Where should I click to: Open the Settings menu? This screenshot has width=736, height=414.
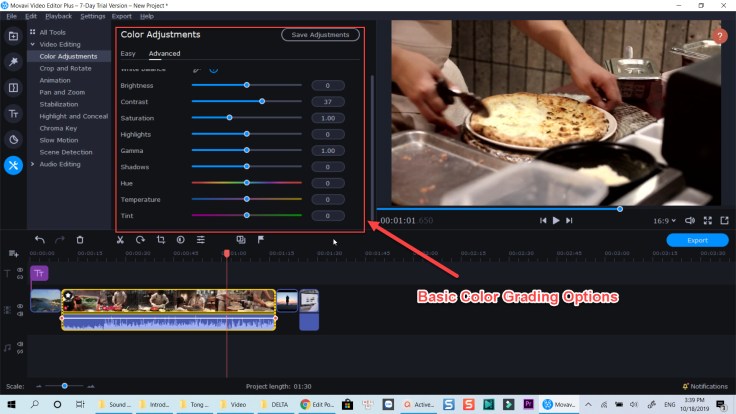93,16
